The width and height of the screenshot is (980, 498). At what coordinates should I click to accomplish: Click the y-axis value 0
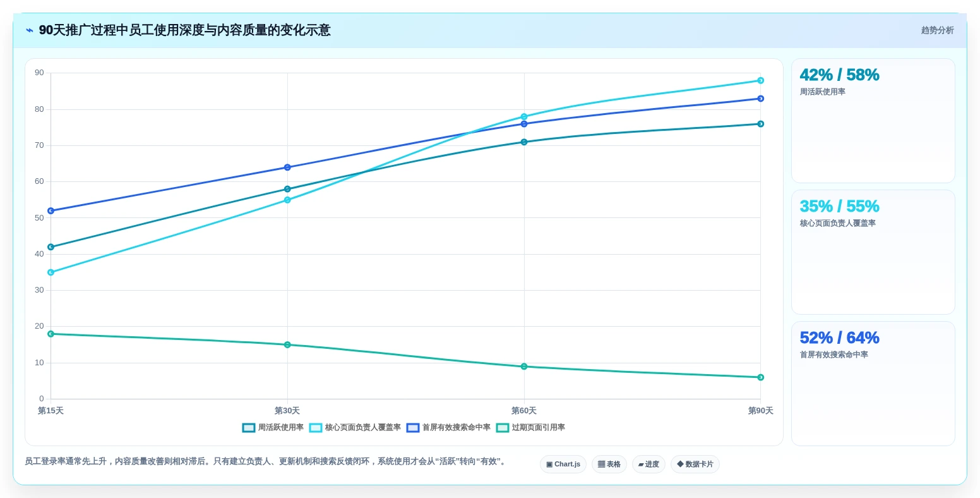42,399
